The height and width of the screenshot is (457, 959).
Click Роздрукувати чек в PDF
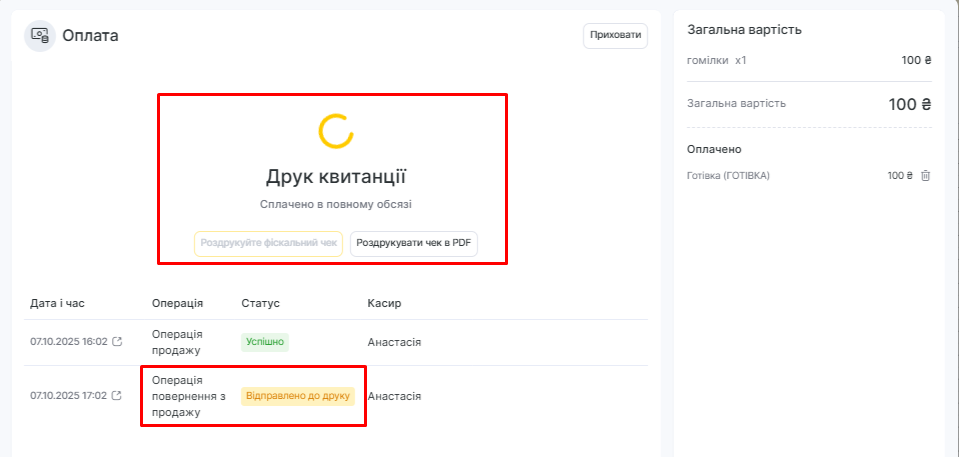pos(414,243)
